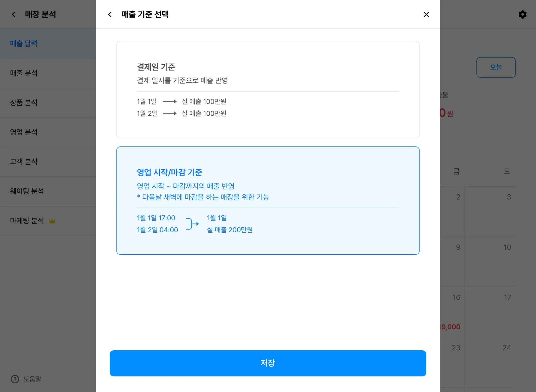Click the 도움말 help link

point(32,379)
